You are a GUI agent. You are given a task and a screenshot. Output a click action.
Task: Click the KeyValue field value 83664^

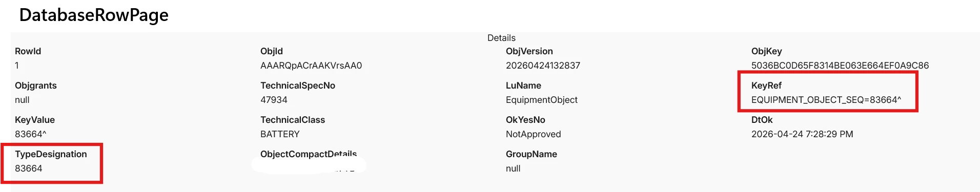tap(31, 134)
